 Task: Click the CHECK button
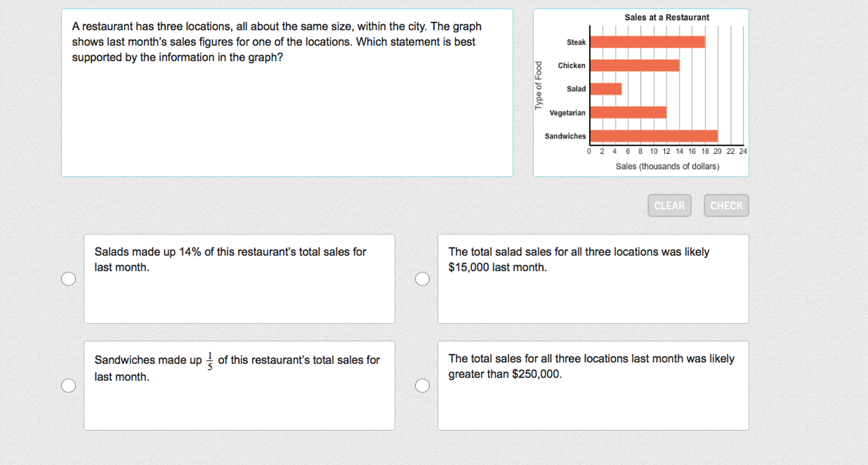(726, 206)
